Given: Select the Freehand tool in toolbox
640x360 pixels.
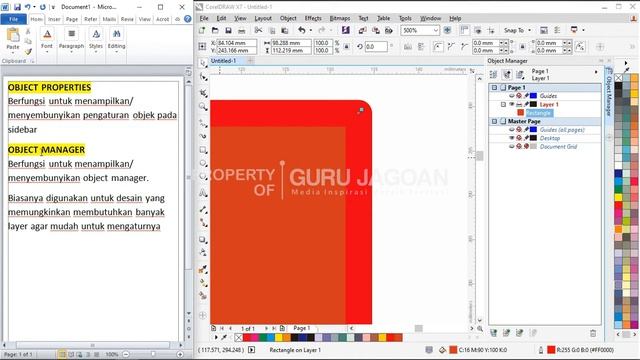Looking at the screenshot, I should (x=203, y=122).
